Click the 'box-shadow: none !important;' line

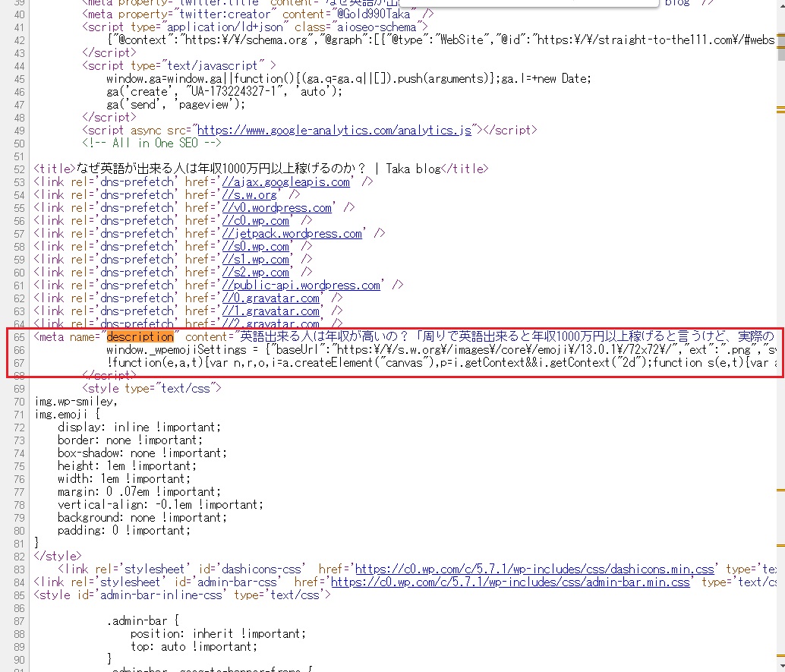(142, 453)
